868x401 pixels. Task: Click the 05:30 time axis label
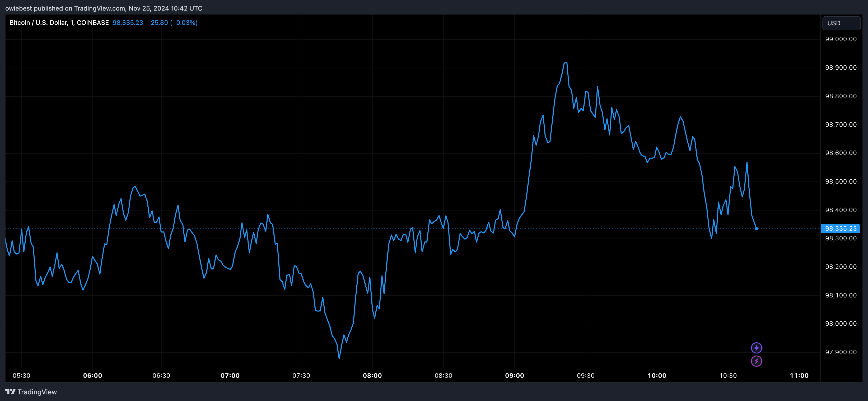pos(21,375)
